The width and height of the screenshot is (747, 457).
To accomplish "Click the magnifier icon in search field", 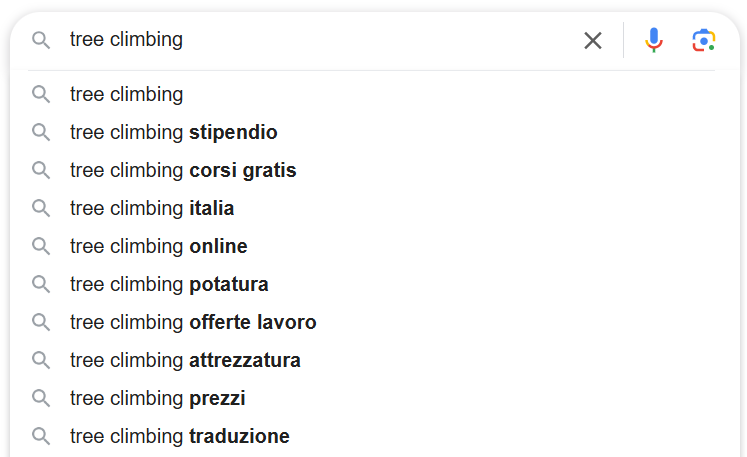I will click(41, 40).
